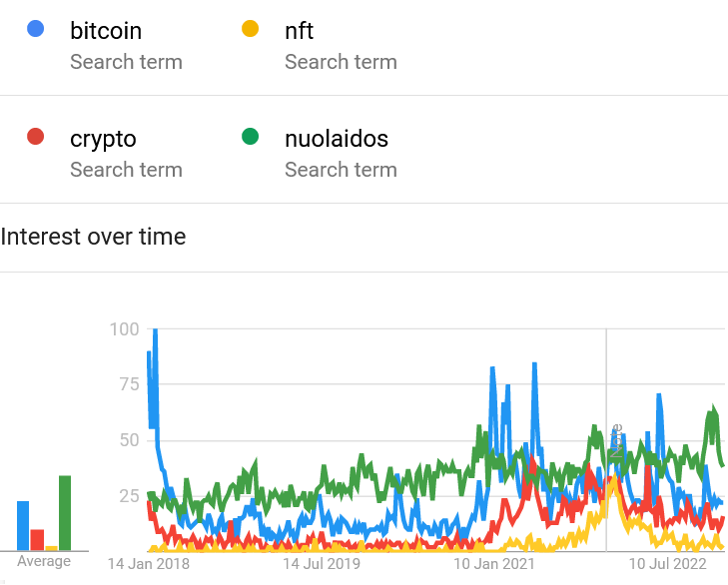Click the red crypto color dot

pyautogui.click(x=36, y=137)
